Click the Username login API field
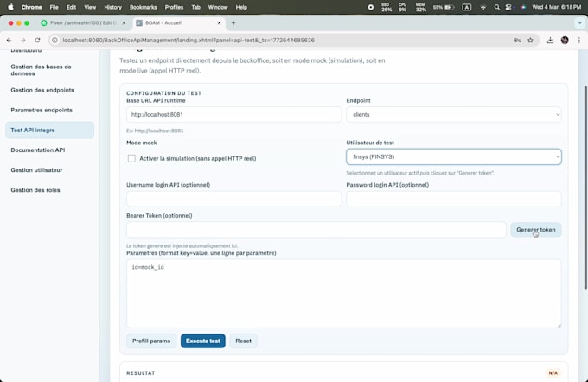The image size is (588, 382). click(x=233, y=199)
